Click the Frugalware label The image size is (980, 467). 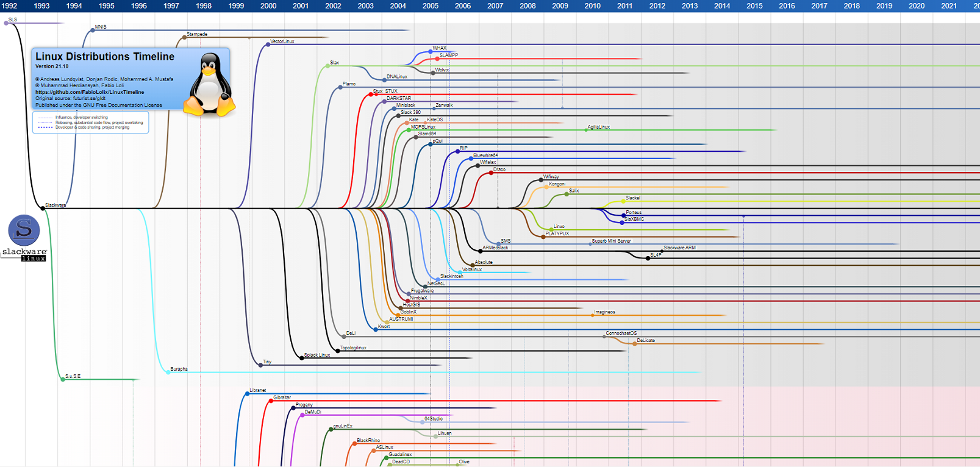(422, 291)
